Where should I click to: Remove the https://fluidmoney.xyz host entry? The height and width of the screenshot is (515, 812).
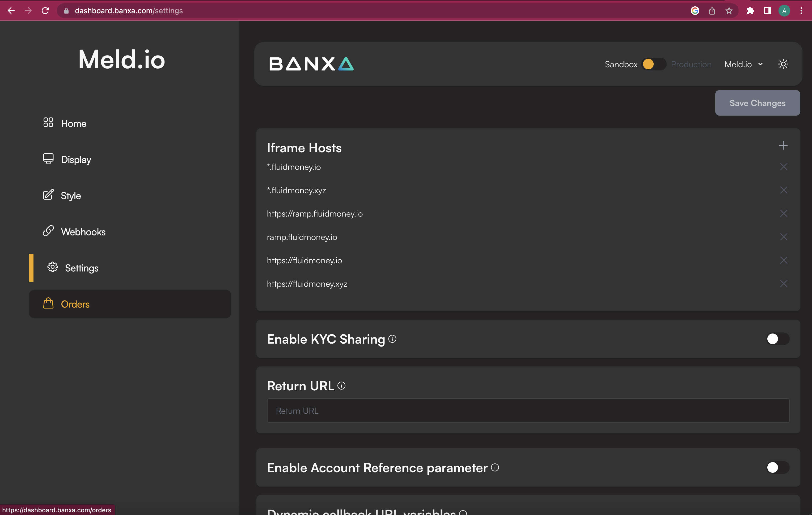(x=783, y=284)
